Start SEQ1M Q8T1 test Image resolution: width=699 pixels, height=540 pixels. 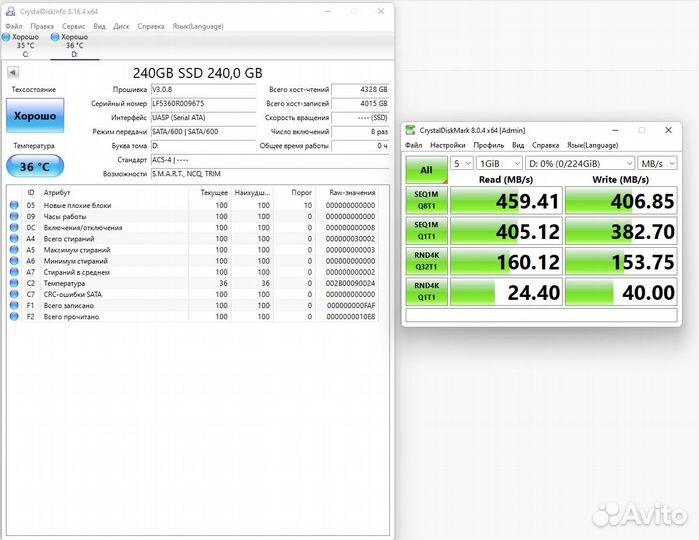click(x=427, y=200)
